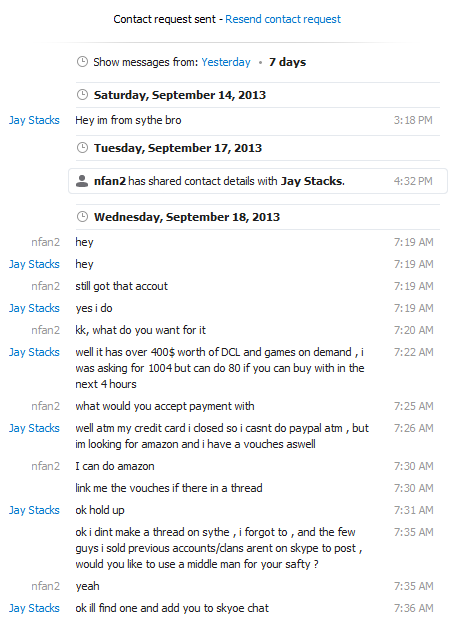Click the 3:18 PM timestamp
Image resolution: width=455 pixels, height=619 pixels.
tap(413, 120)
